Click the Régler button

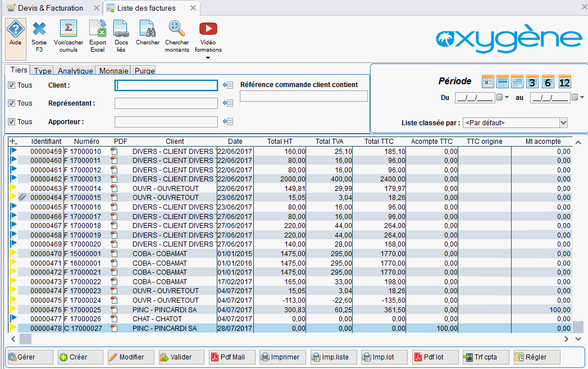point(537,357)
